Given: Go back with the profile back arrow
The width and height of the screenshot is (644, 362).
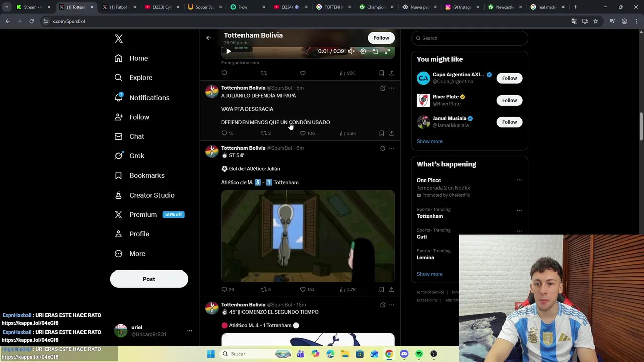Looking at the screenshot, I should click(x=209, y=38).
